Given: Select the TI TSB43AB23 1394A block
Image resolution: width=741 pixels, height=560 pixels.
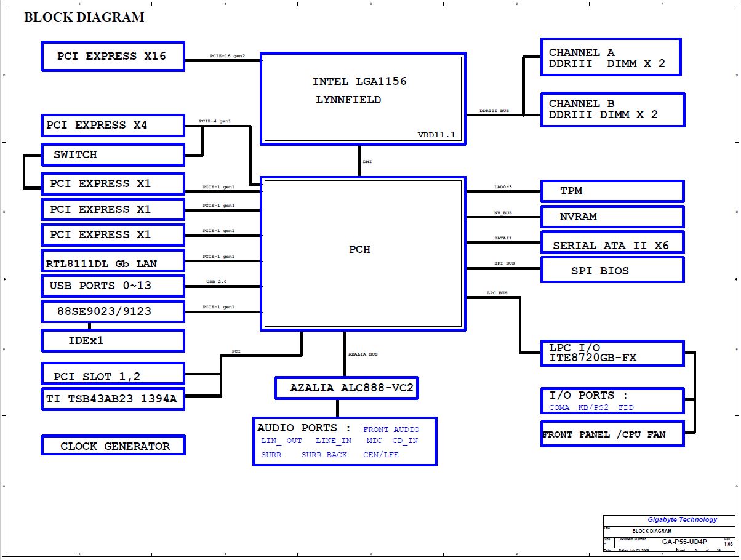Looking at the screenshot, I should [113, 399].
